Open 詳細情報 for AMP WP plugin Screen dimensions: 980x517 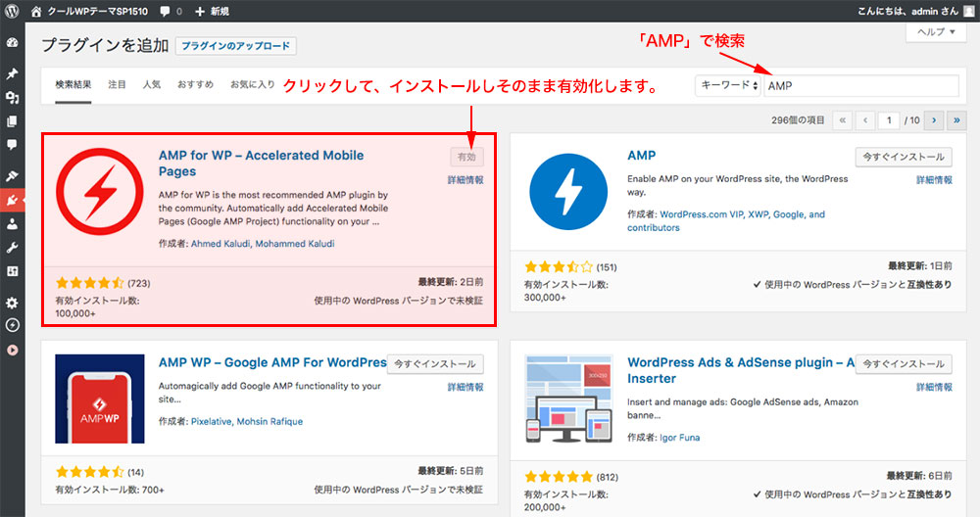pyautogui.click(x=465, y=387)
